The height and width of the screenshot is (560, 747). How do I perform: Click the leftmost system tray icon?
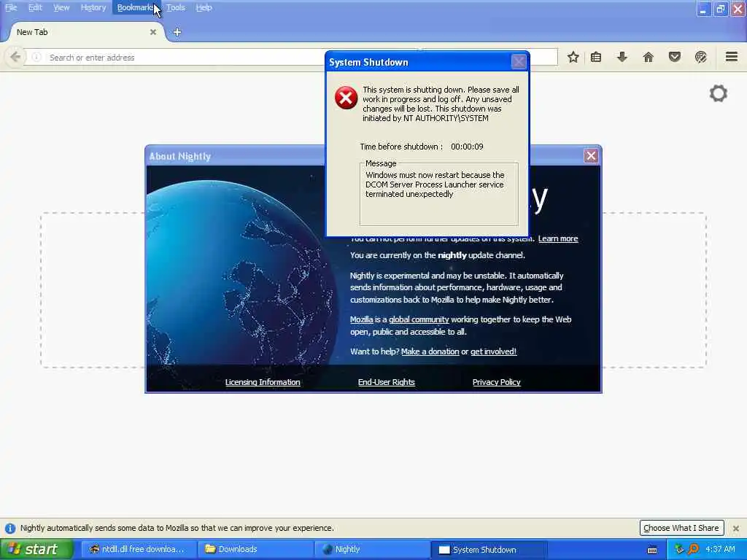click(x=679, y=550)
